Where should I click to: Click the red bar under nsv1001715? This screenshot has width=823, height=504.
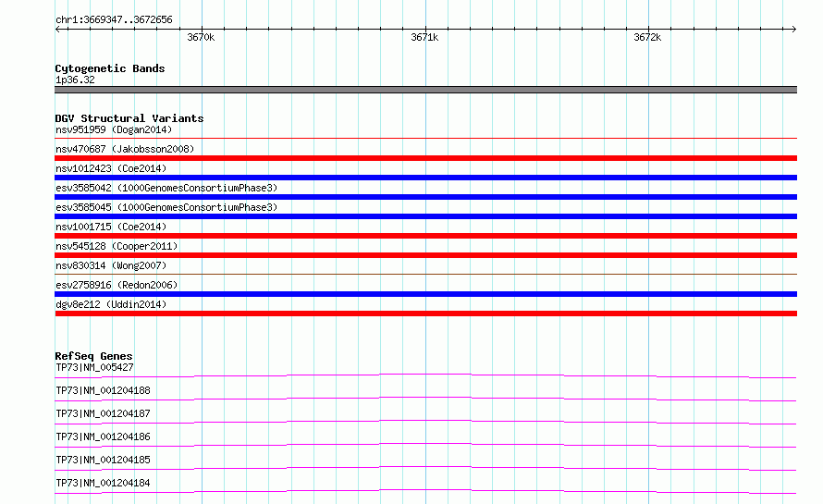[x=425, y=236]
